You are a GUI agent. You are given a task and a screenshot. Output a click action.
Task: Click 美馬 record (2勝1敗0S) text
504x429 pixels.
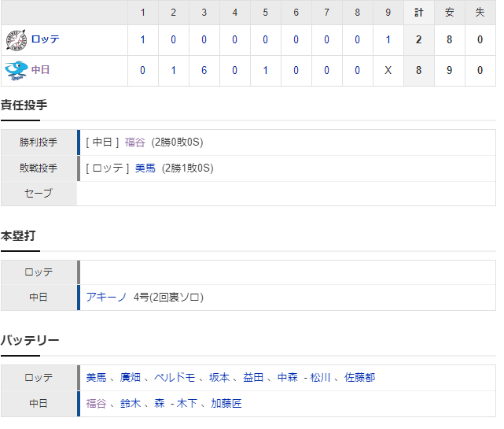pyautogui.click(x=187, y=168)
